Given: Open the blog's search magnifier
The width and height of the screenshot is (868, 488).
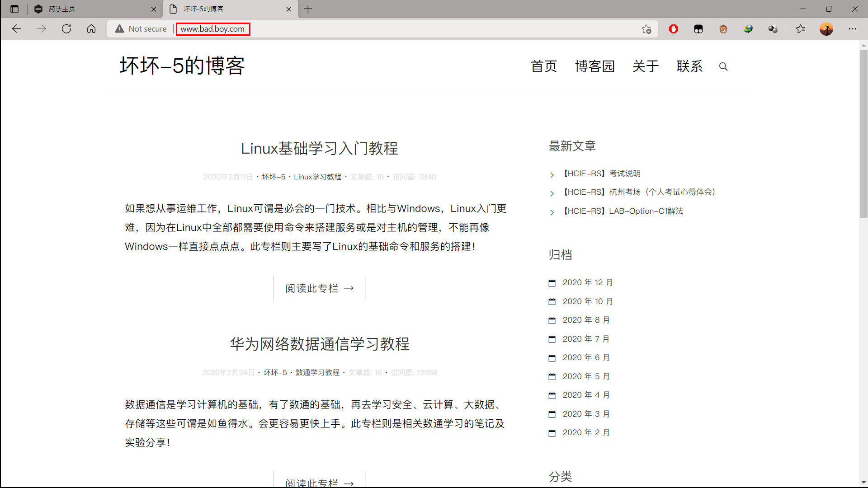Looking at the screenshot, I should (723, 66).
